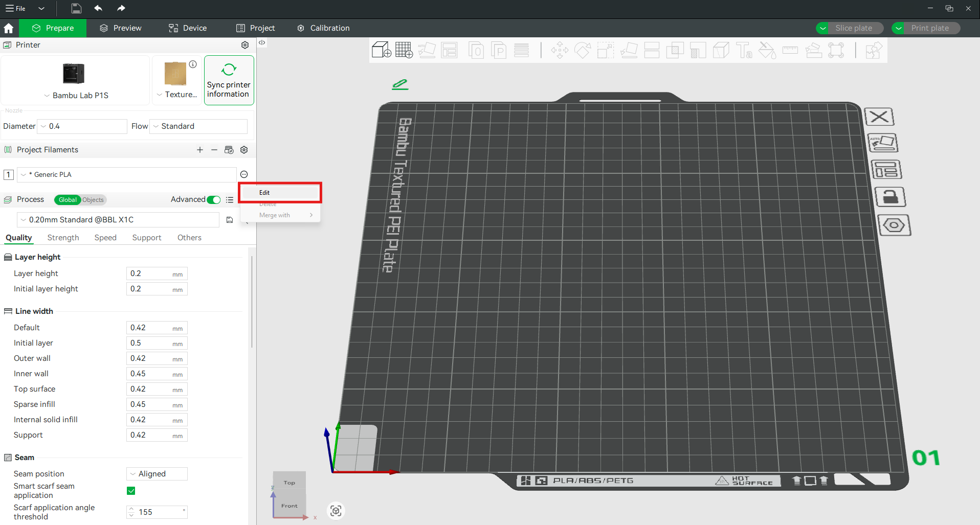Switch process scope to Objects

(93, 200)
